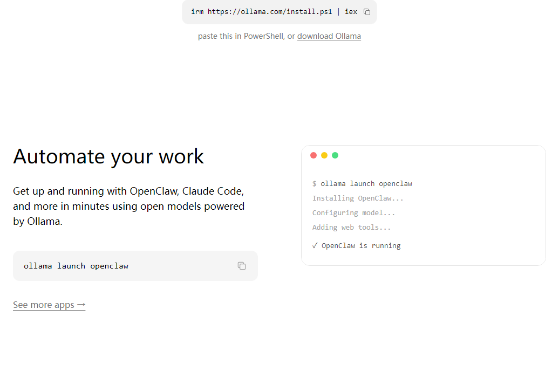Click the "Installing OpenClaw..." terminal line
The height and width of the screenshot is (392, 559).
click(x=358, y=198)
